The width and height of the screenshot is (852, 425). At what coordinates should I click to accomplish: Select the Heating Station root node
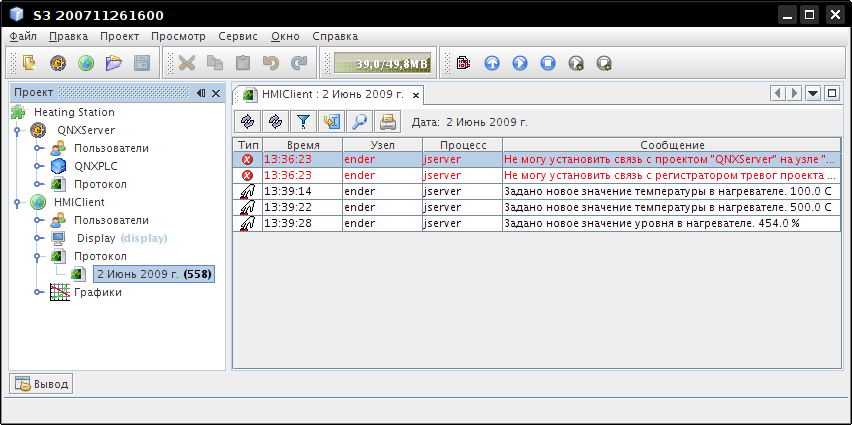[x=74, y=112]
